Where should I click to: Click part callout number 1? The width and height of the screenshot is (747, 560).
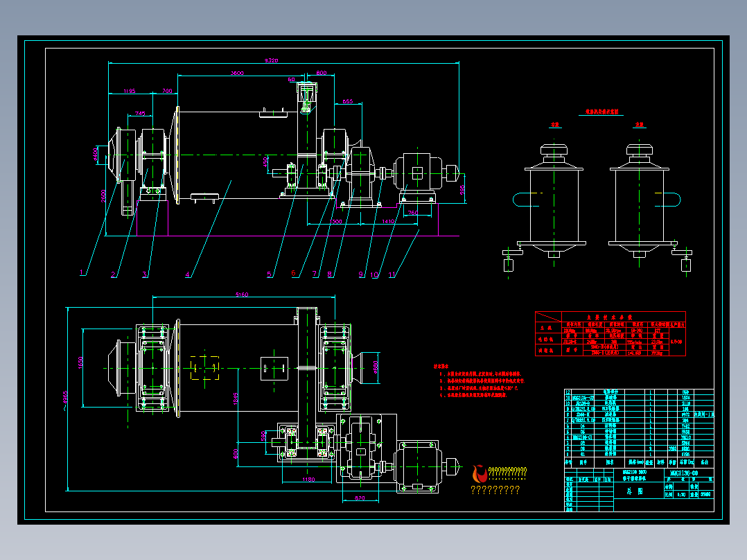point(82,272)
